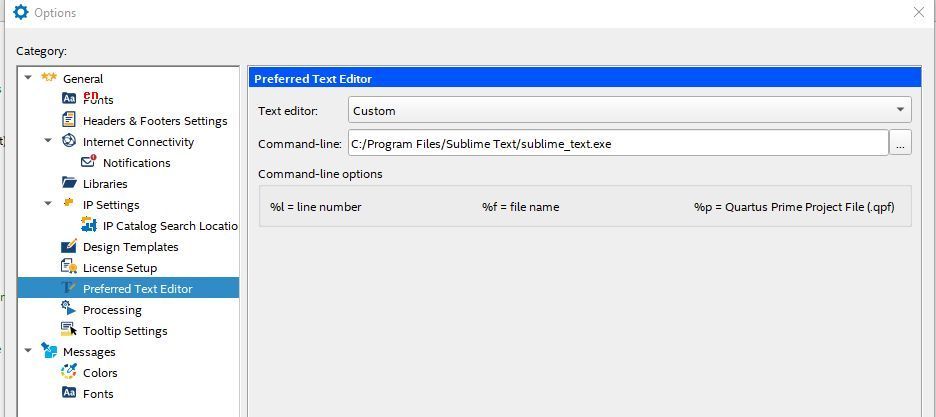Select the Messages category label
The image size is (936, 417).
[x=90, y=352]
